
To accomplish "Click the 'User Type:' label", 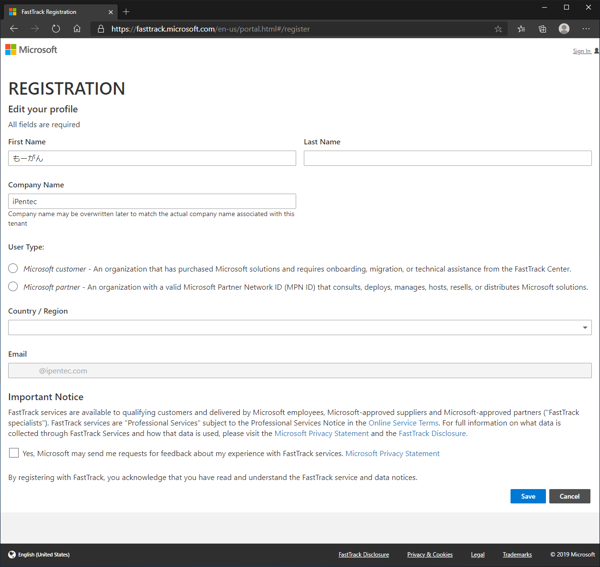I will [26, 247].
